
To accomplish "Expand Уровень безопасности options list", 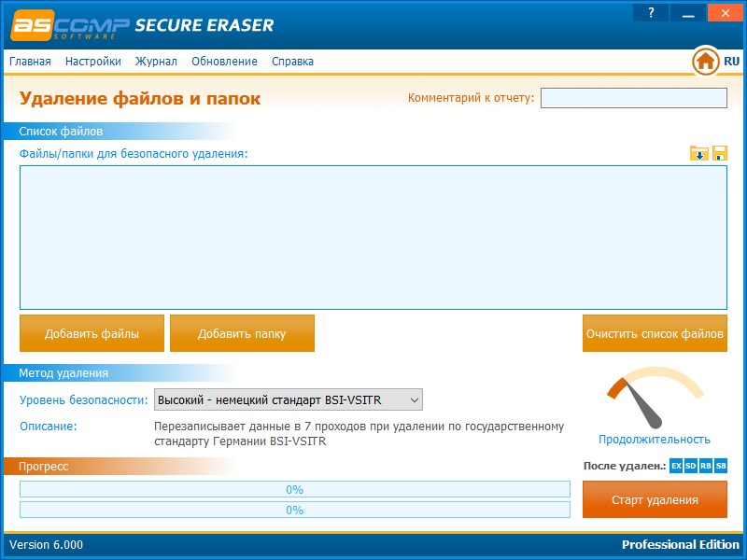I will coord(414,399).
